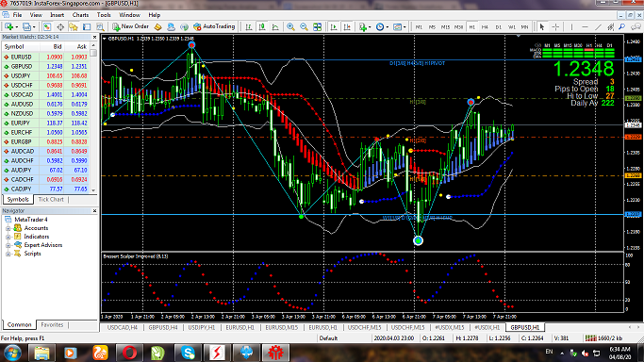644x362 pixels.
Task: Open the dropdown arrow next to Indicators icon
Action: (370, 27)
